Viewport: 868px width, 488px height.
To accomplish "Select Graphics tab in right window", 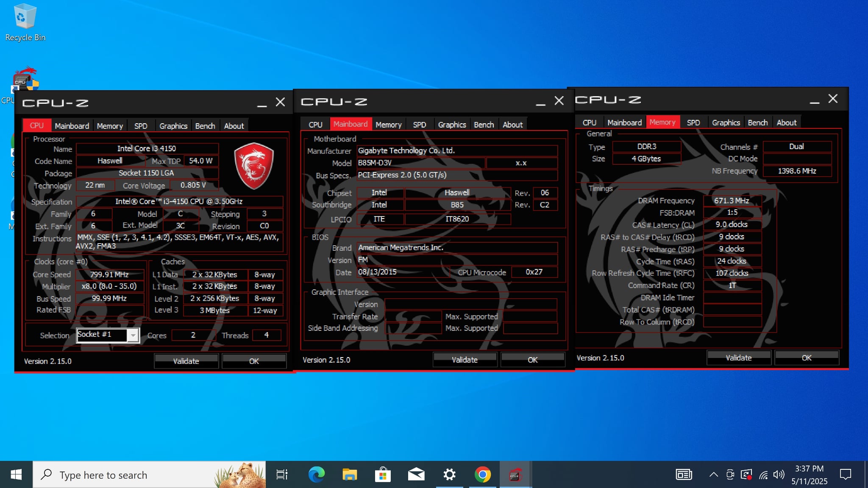I will [726, 122].
